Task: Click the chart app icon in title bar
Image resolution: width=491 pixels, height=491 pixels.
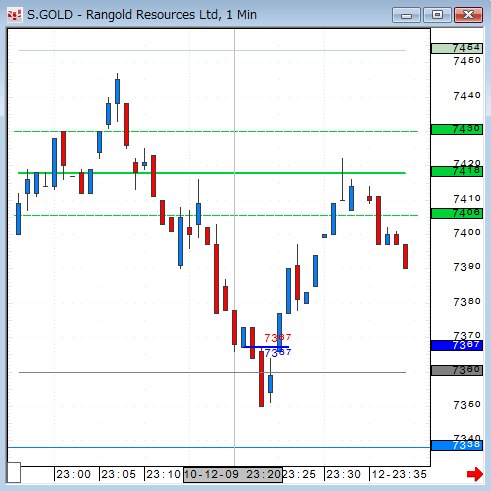Action: [x=15, y=15]
